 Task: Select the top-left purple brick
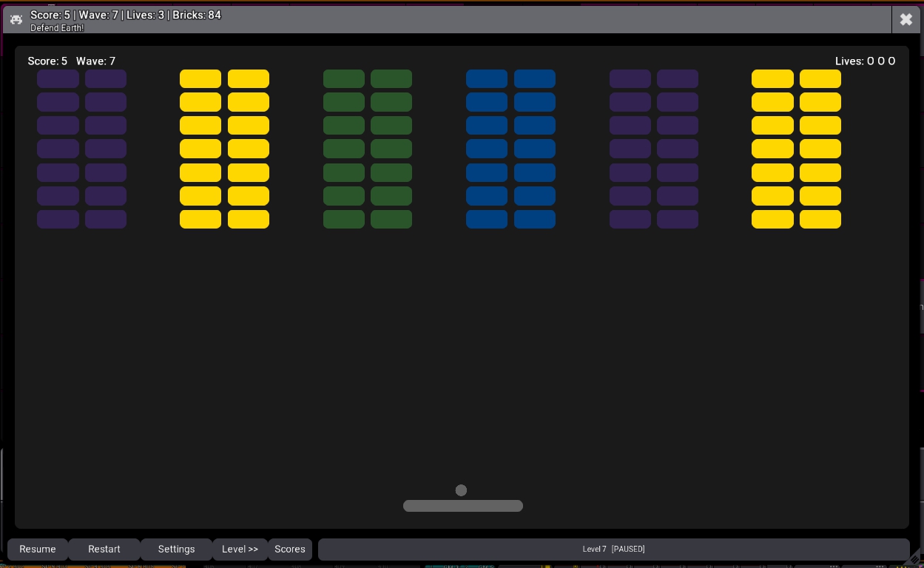click(x=58, y=78)
